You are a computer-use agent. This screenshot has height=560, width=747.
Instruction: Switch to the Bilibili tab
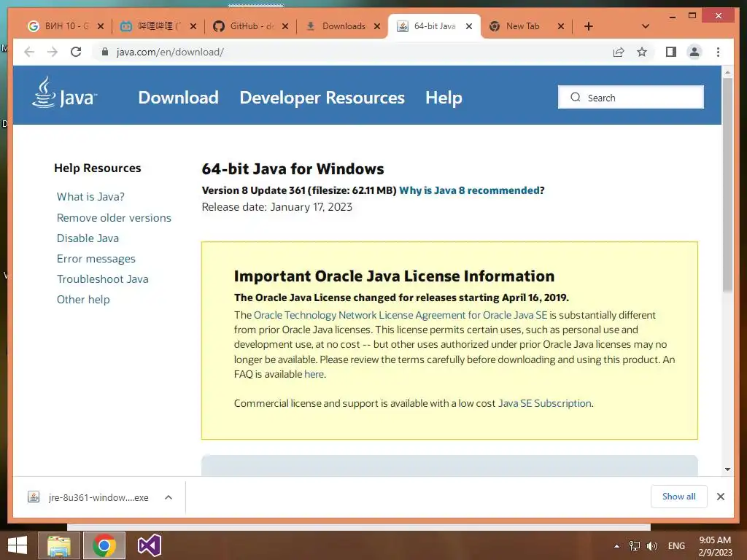pos(152,26)
